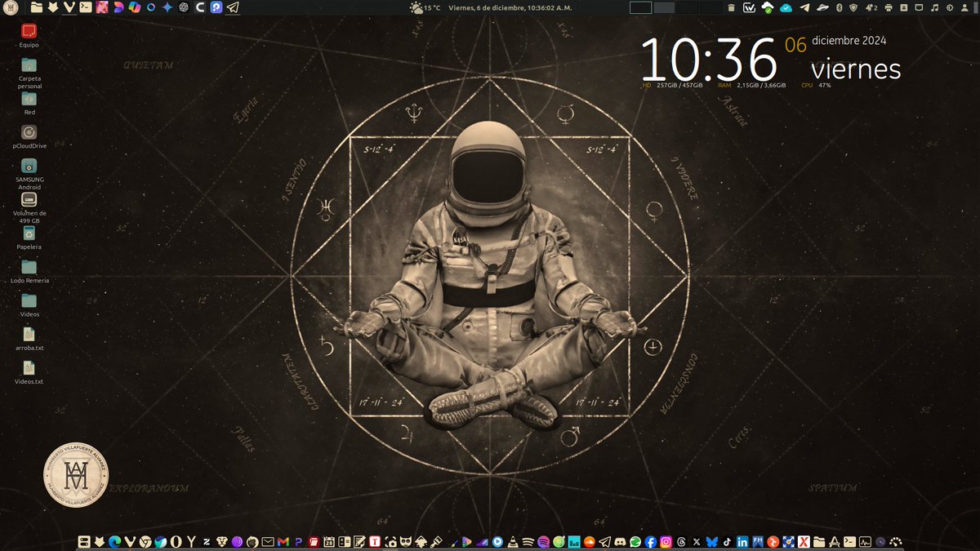Open the trash applet in system tray
The image size is (980, 551).
(732, 7)
